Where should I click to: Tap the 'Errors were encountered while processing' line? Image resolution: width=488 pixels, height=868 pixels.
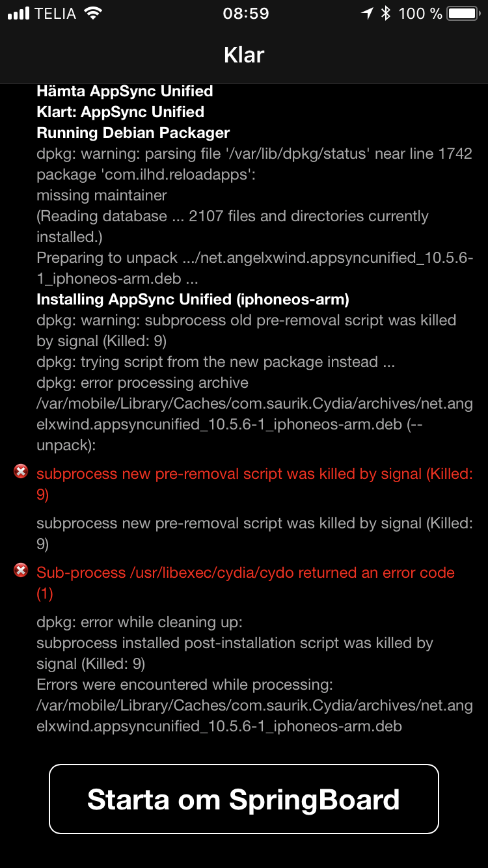pos(185,685)
